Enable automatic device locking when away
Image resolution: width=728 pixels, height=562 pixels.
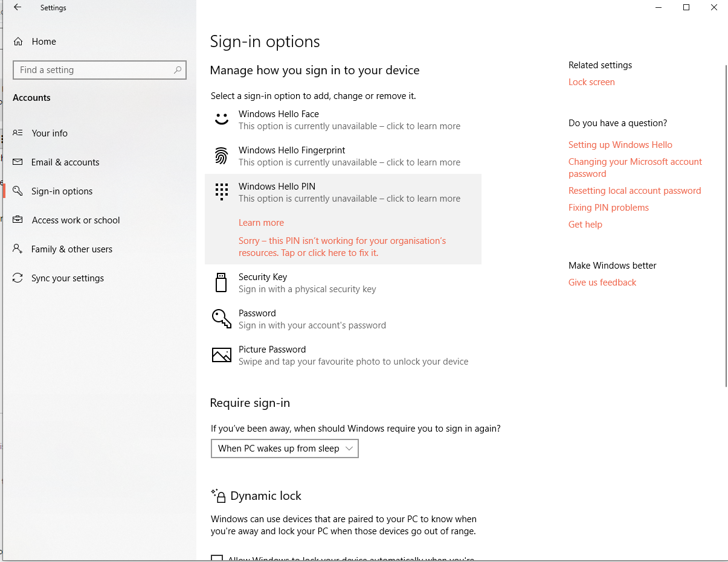coord(217,558)
